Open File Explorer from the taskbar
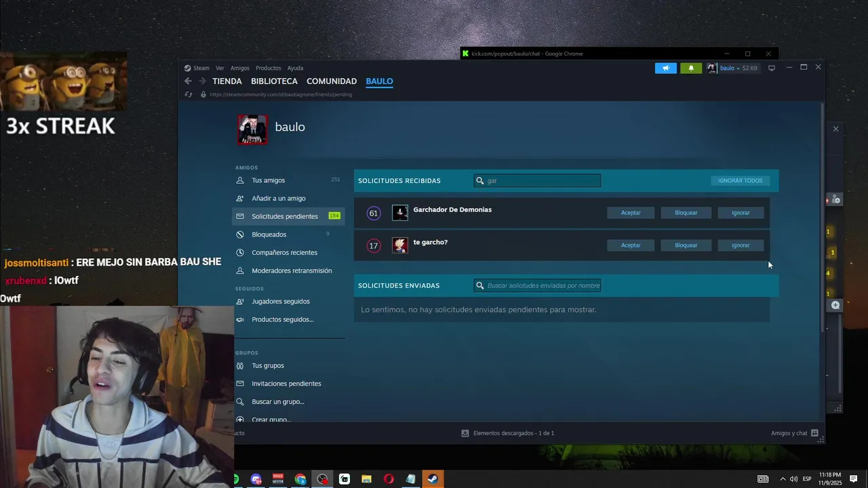 [x=366, y=479]
